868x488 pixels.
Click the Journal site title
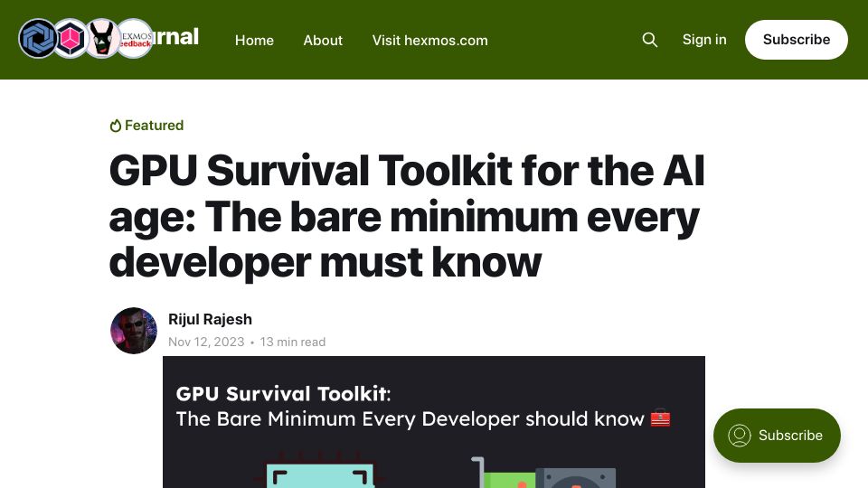[175, 38]
